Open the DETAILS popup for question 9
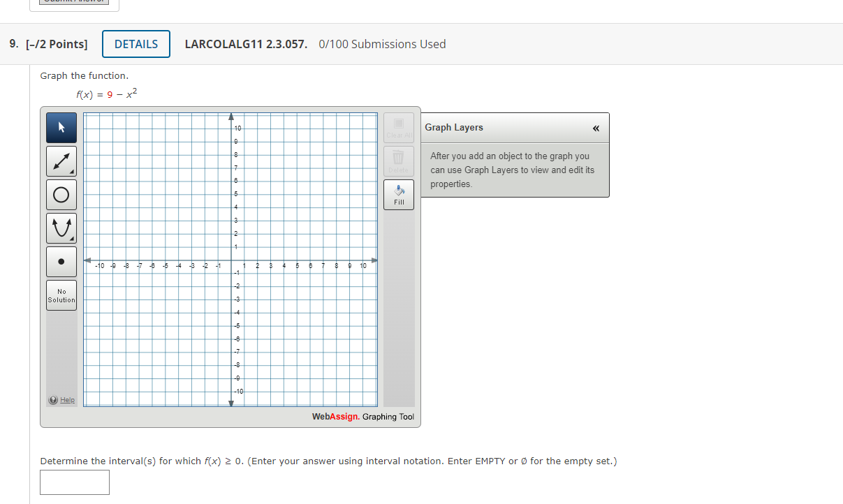Image resolution: width=843 pixels, height=504 pixels. click(135, 43)
